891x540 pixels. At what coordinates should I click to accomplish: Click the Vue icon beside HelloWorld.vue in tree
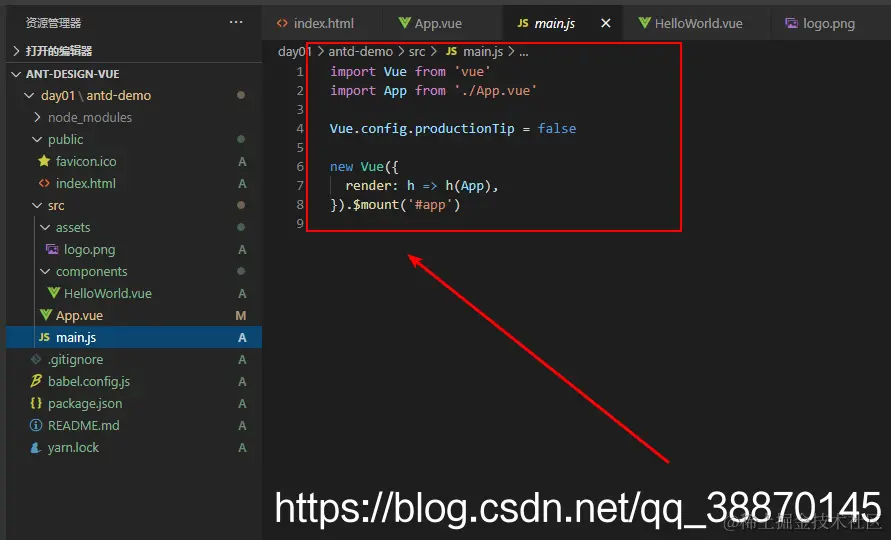click(53, 293)
